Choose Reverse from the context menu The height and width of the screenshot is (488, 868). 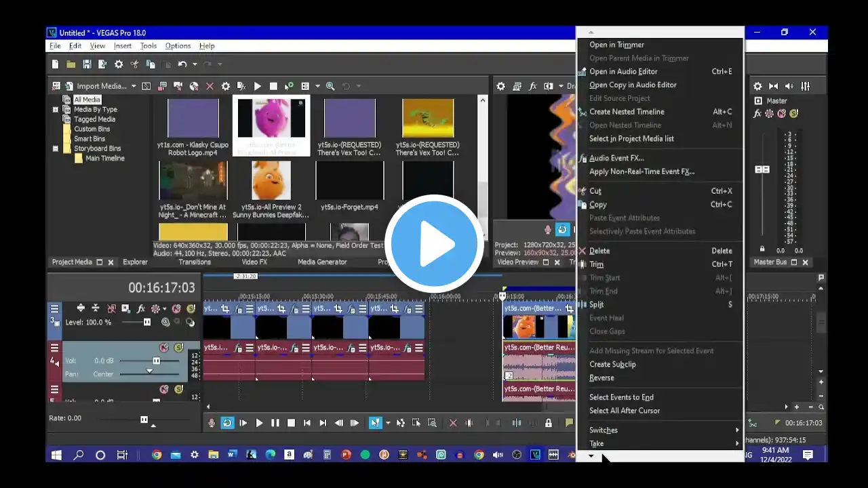click(601, 378)
